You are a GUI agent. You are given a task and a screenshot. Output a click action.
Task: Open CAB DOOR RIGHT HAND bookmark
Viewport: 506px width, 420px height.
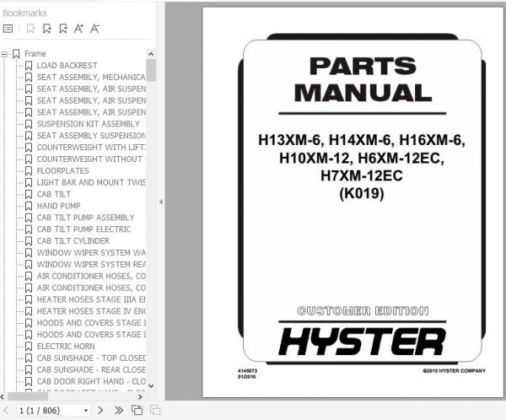pyautogui.click(x=91, y=381)
